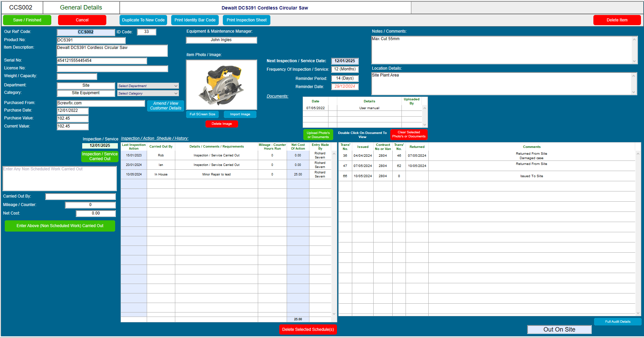Screen dimensions: 644x338
Task: Clear selected photo's or documents
Action: click(409, 134)
